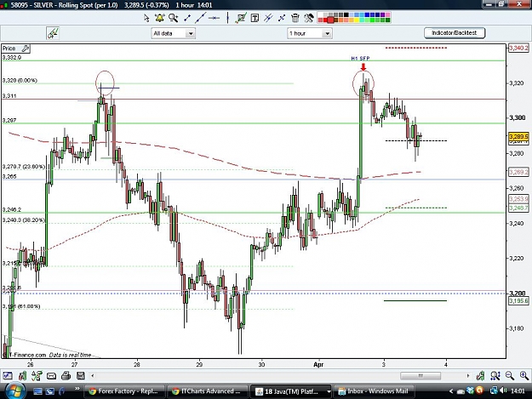Select the parallel channel lines tool
Image resolution: width=532 pixels, height=399 pixels.
pyautogui.click(x=268, y=18)
